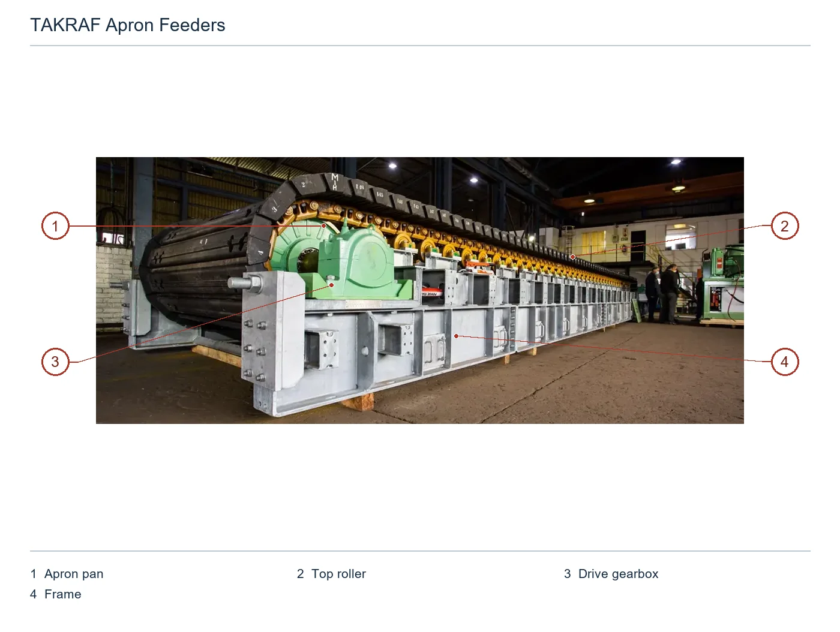Select the heading 'TAKRAF Apron Feeders'
Screen dimensions: 840x632
(128, 25)
